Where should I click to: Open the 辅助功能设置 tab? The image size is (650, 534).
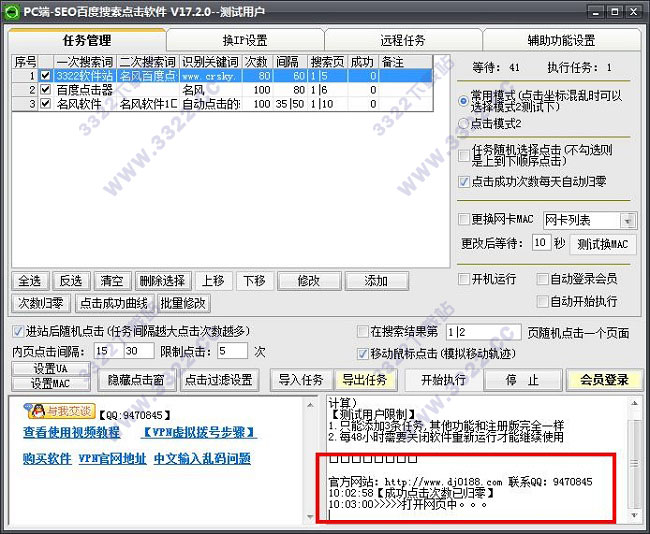(x=561, y=41)
